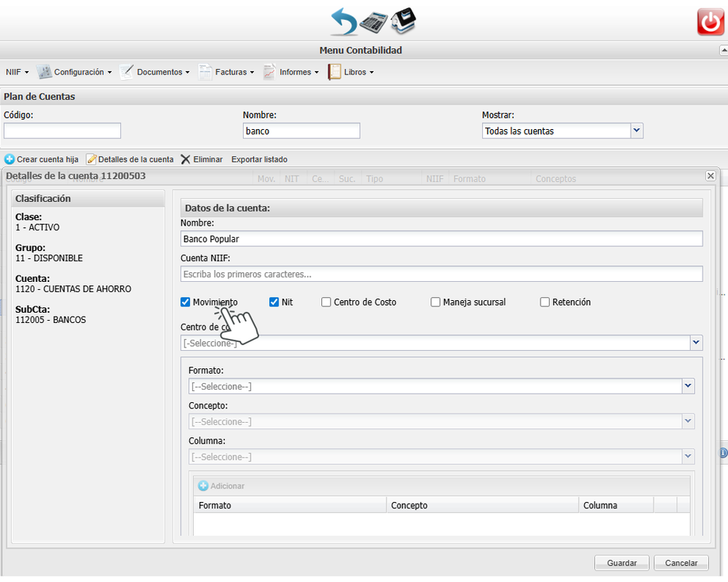Expand the Centro de costo select box
The width and height of the screenshot is (728, 582).
[x=696, y=343]
